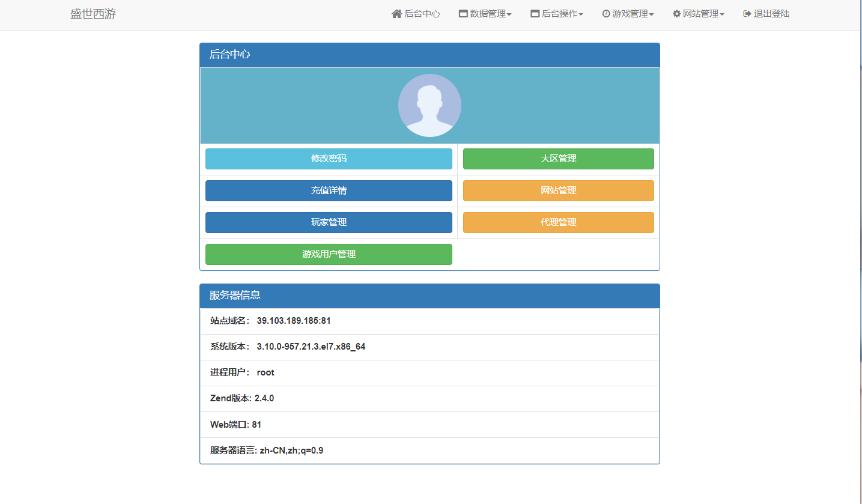Click the 修改密码 button
This screenshot has height=504, width=862.
tap(329, 159)
